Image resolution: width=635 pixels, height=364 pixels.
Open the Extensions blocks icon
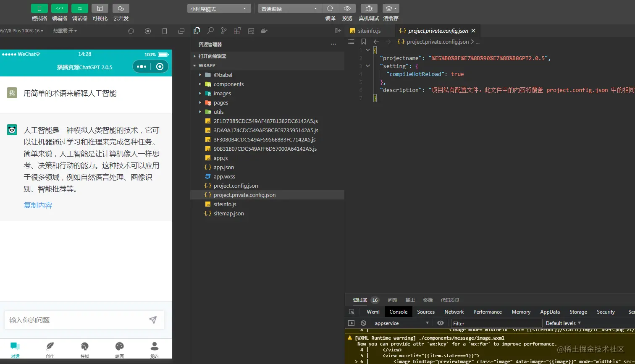point(237,31)
